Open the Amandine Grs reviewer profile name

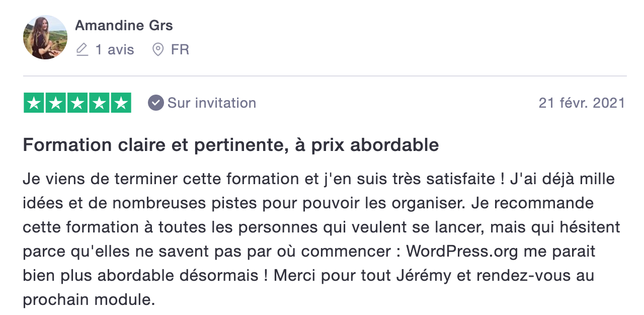click(124, 25)
